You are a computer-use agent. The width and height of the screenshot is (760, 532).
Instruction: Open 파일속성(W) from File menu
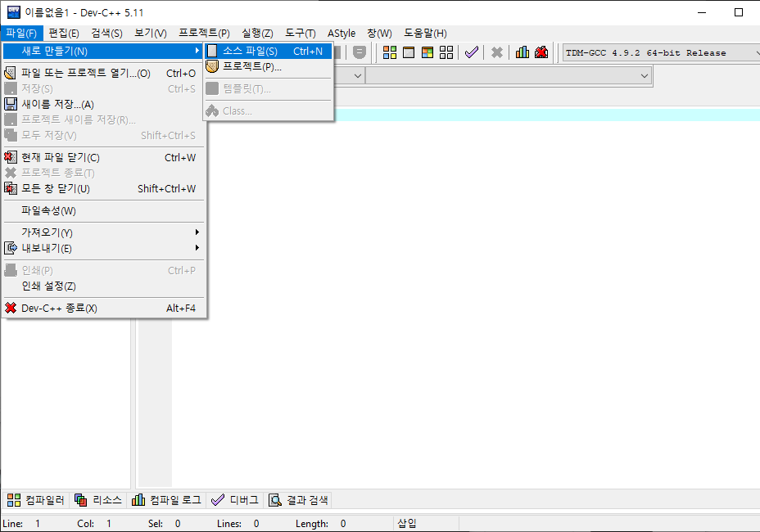coord(103,211)
